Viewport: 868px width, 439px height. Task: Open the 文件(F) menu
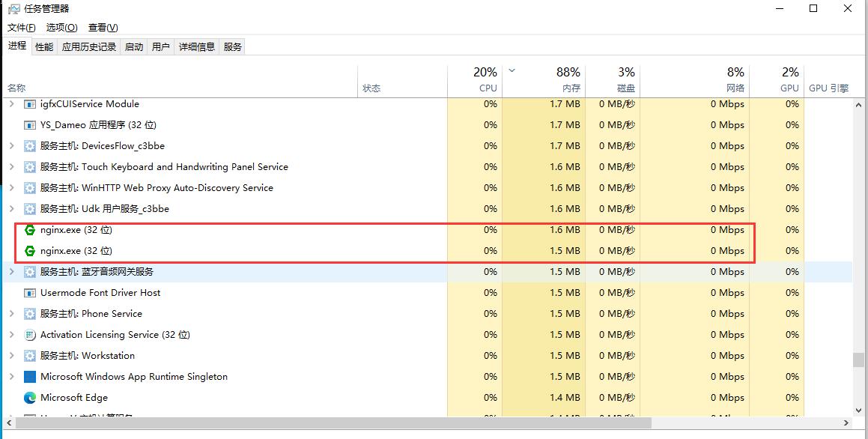pyautogui.click(x=22, y=28)
